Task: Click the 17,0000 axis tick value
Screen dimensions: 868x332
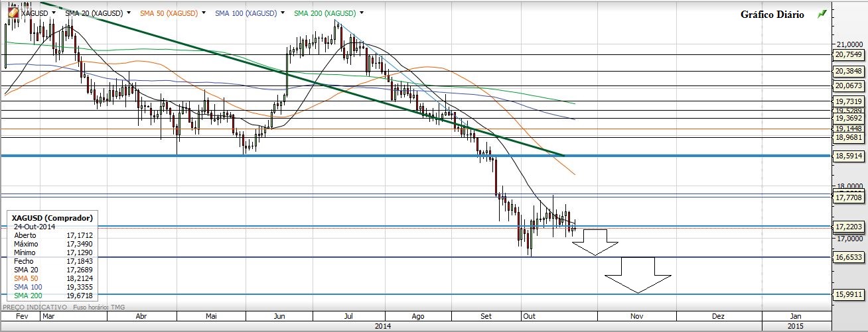Action: (x=849, y=237)
